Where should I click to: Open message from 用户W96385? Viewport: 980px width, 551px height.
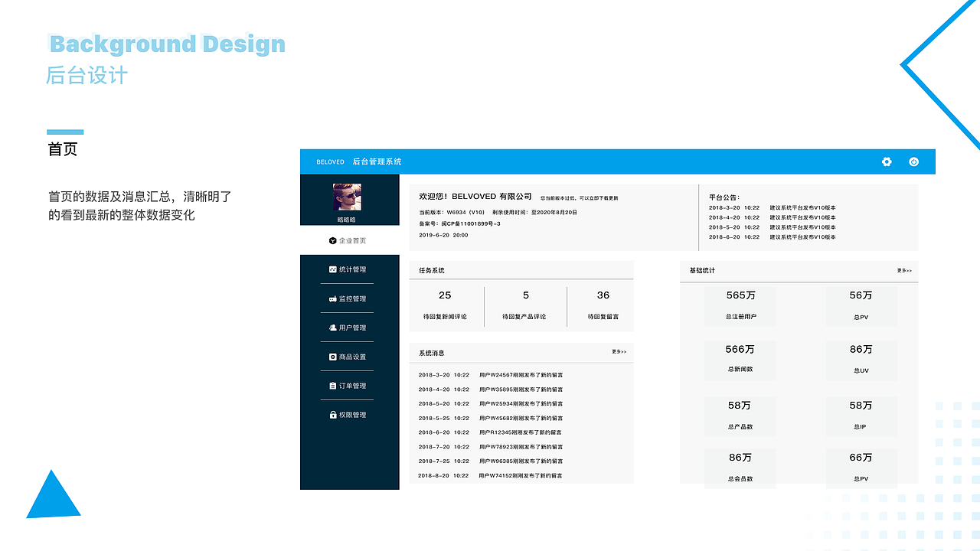[x=490, y=461]
